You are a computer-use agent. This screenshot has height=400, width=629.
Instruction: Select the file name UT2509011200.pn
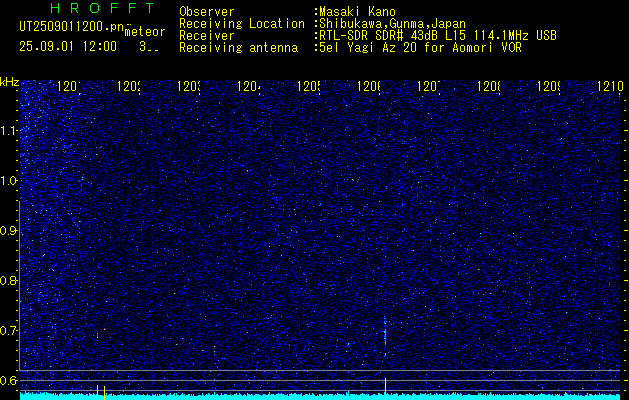pos(72,27)
